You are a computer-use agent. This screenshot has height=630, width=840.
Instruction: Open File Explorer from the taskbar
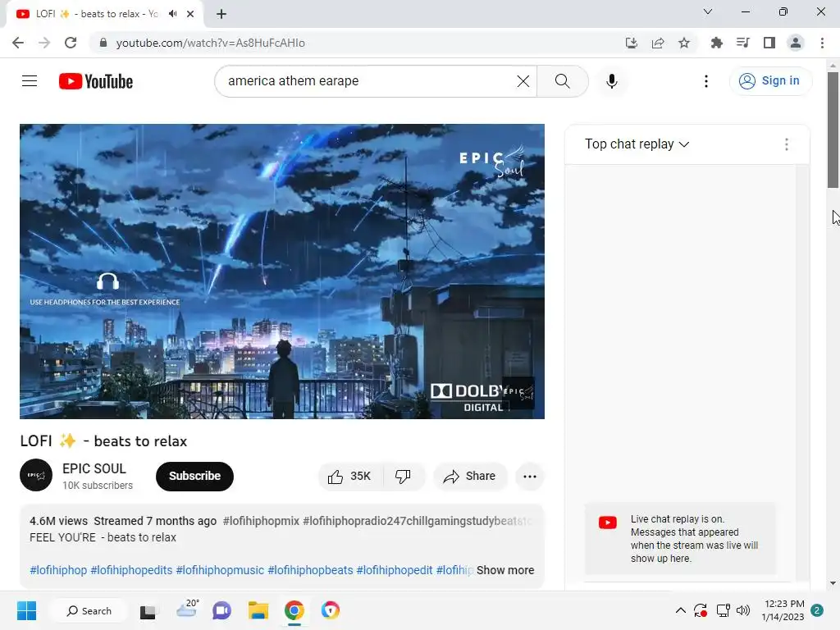[x=258, y=610]
